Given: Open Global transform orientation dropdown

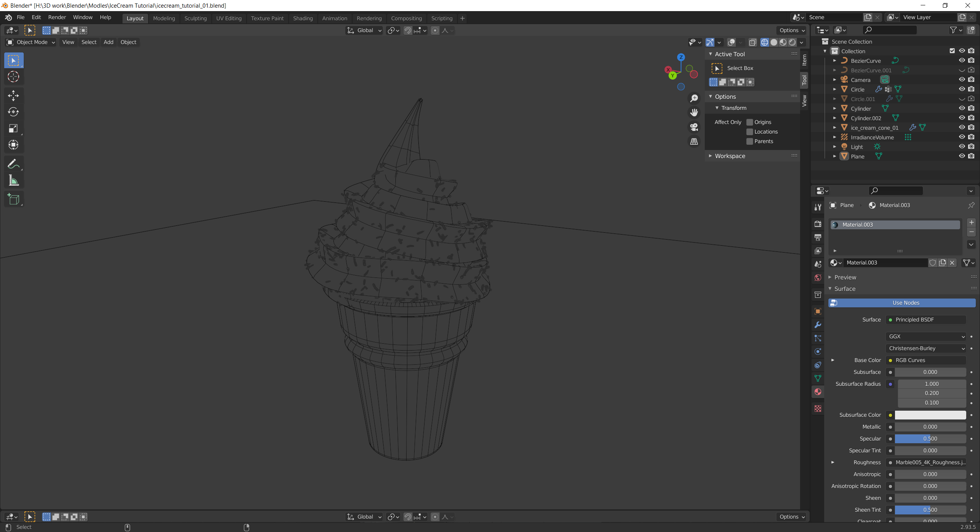Looking at the screenshot, I should 364,30.
